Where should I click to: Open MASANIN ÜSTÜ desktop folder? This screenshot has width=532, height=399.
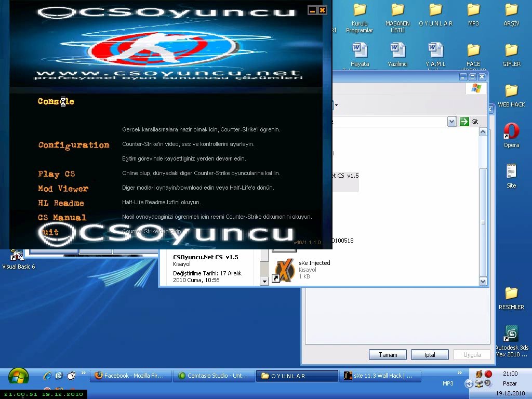coord(397,18)
